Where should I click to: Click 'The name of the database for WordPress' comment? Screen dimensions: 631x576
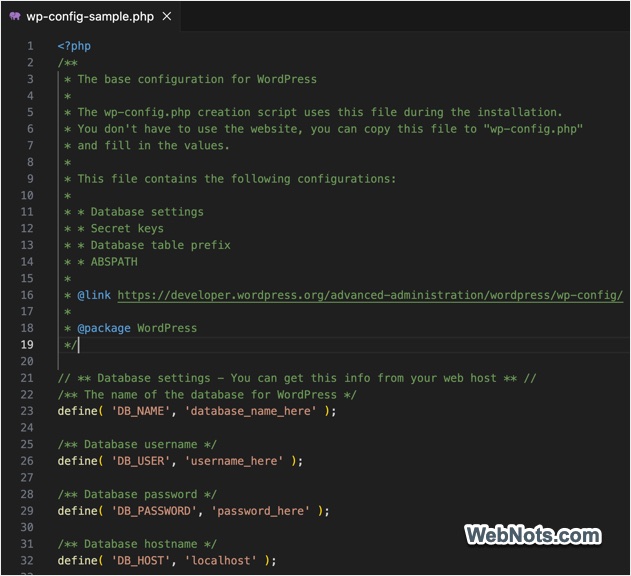click(210, 394)
